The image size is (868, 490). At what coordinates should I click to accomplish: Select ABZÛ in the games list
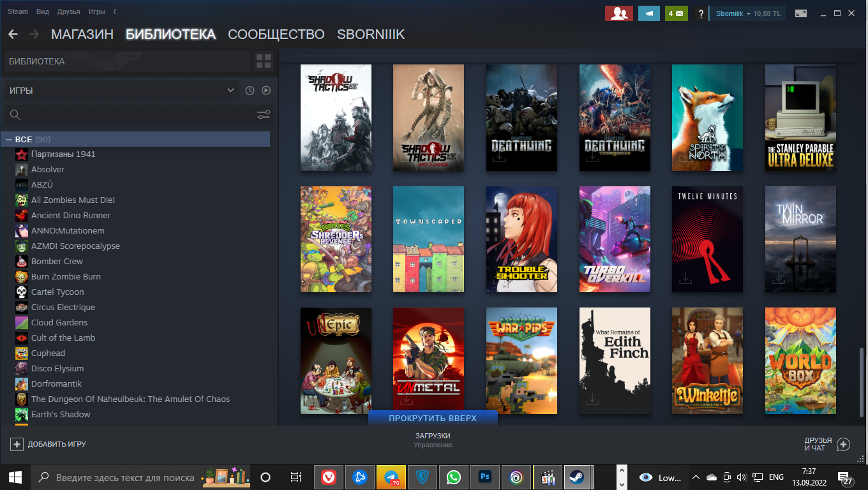click(x=42, y=185)
